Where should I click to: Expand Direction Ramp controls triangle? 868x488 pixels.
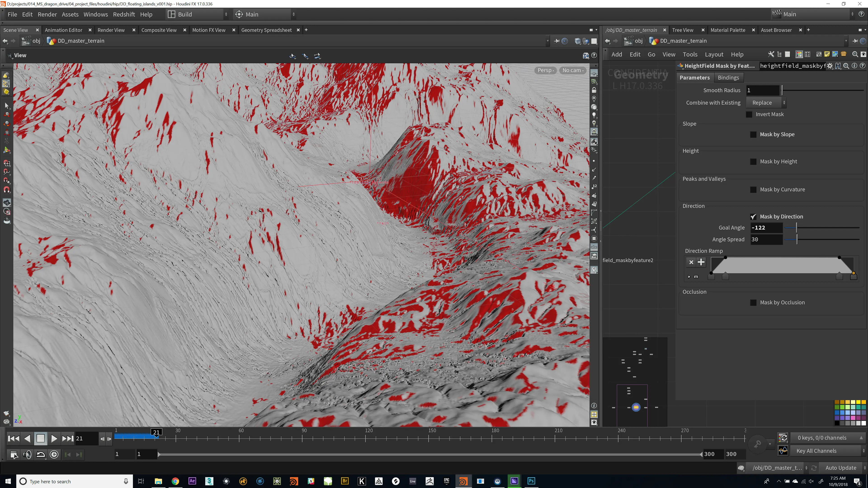[x=689, y=277]
